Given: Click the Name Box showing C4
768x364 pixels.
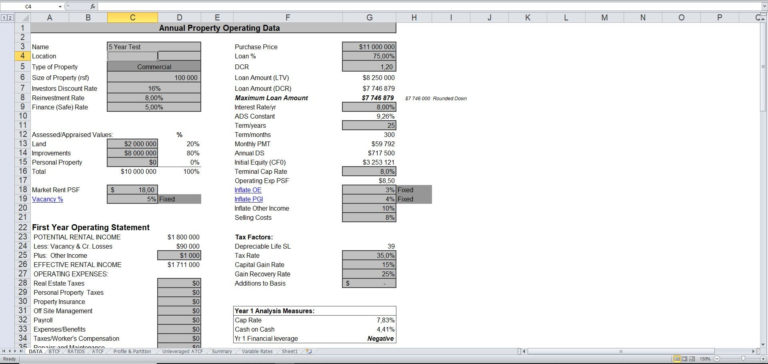Looking at the screenshot, I should click(x=29, y=6).
